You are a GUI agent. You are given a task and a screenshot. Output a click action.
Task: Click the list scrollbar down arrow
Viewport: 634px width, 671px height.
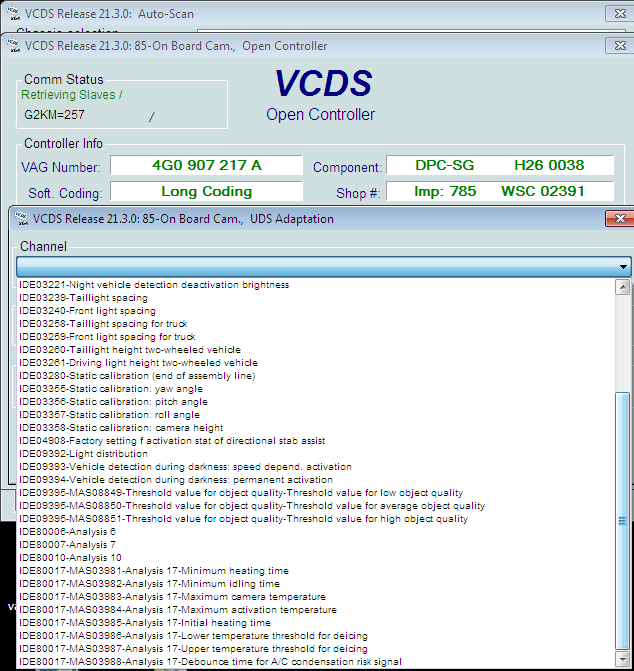tap(622, 658)
